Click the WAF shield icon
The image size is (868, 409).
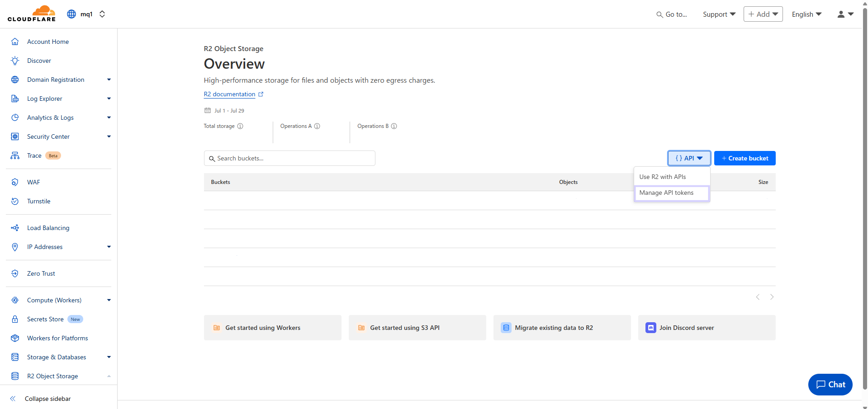(x=15, y=182)
